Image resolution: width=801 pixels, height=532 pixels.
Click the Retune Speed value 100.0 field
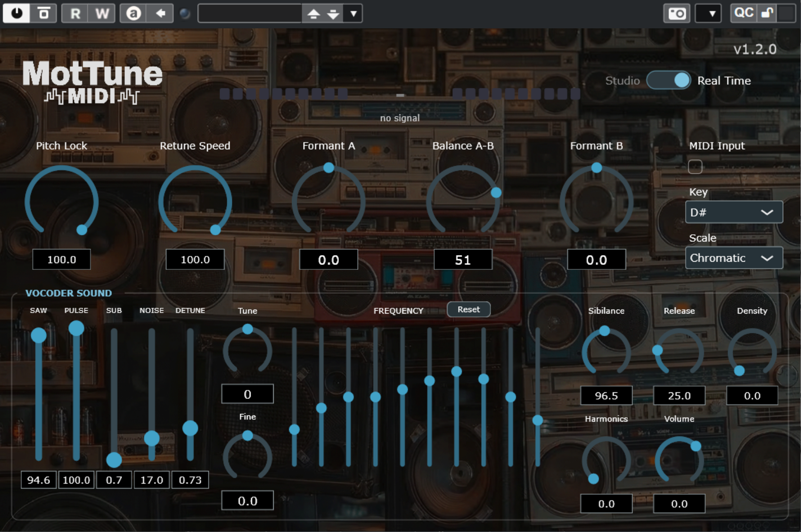[195, 259]
